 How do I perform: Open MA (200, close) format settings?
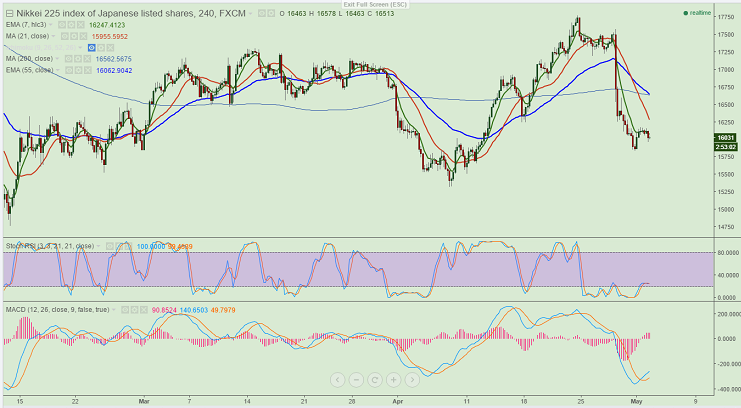click(x=78, y=59)
